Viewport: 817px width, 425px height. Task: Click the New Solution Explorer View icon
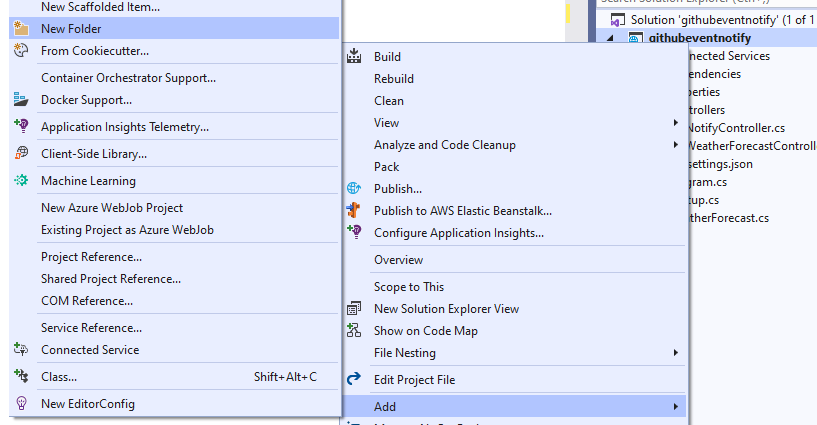coord(354,308)
